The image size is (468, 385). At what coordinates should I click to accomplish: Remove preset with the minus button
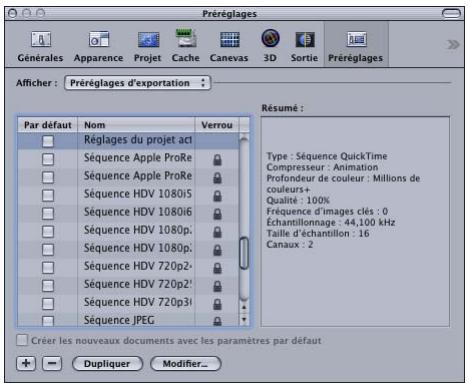[x=52, y=363]
